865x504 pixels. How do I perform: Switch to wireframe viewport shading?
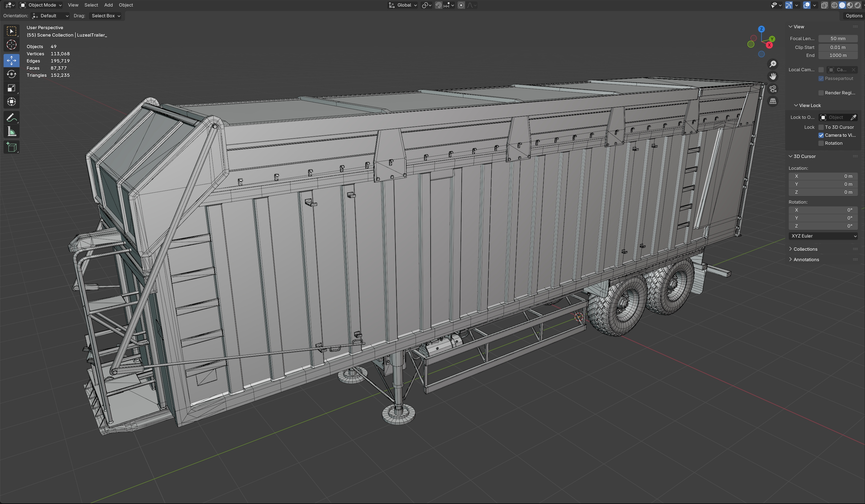tap(834, 5)
